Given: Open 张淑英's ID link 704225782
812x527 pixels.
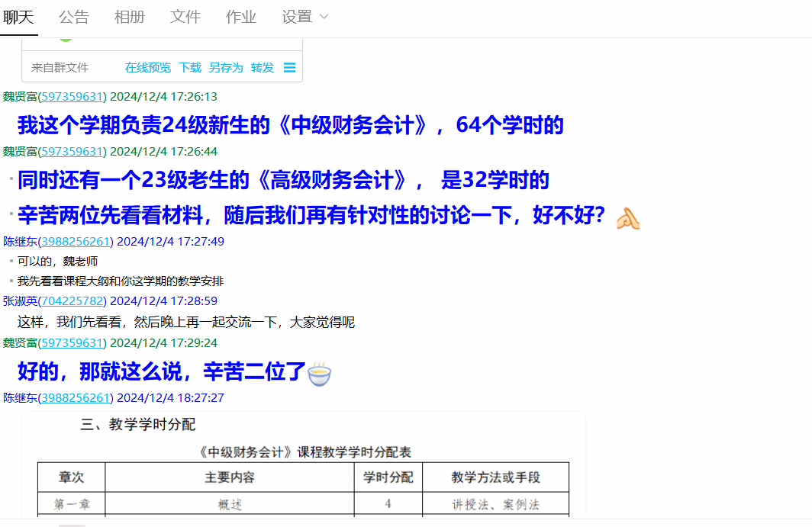Looking at the screenshot, I should [x=72, y=301].
